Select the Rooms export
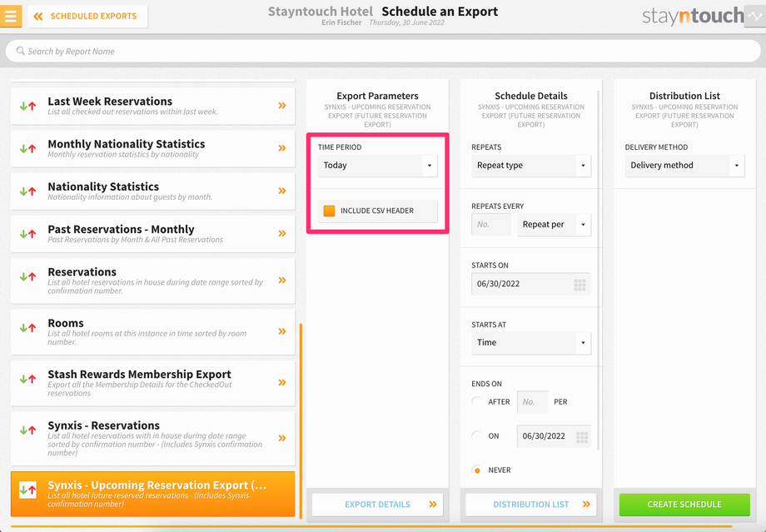Viewport: 766px width, 532px height. (153, 331)
